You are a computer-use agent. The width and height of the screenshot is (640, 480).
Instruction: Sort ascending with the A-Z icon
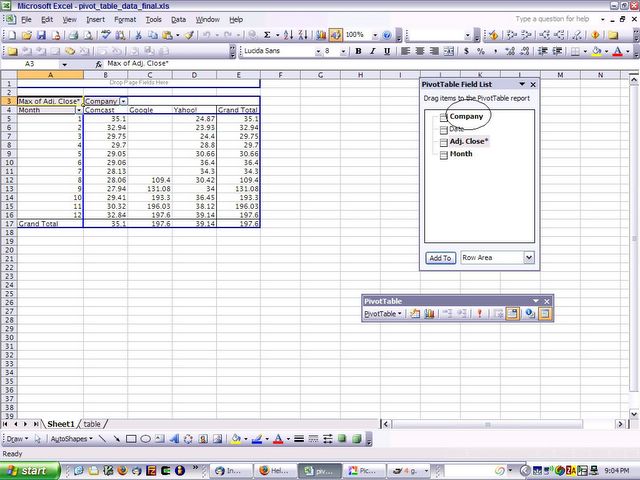(288, 36)
